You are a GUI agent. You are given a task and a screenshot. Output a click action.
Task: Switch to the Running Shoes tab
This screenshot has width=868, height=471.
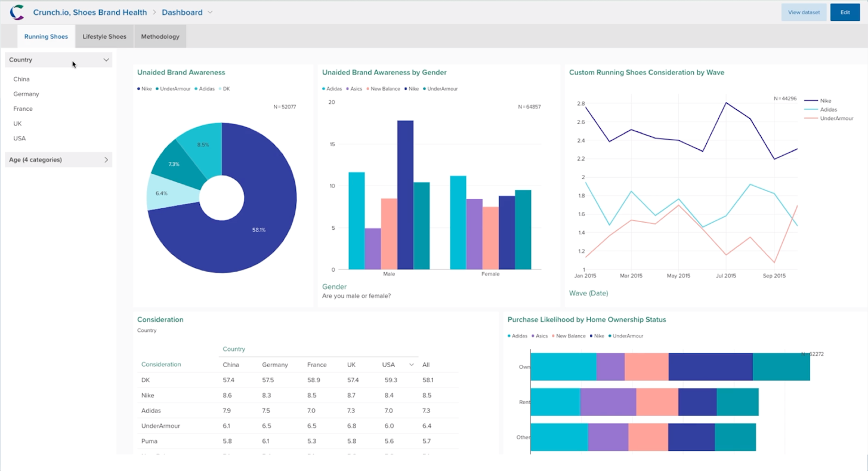point(46,36)
